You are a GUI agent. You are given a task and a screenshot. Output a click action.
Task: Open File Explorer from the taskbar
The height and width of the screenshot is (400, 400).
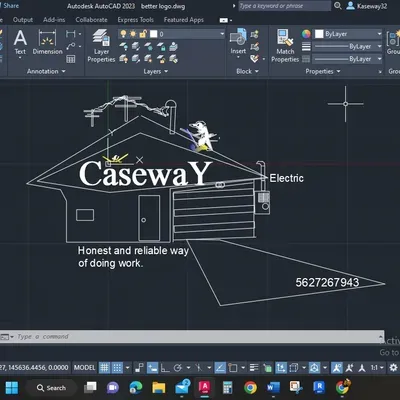[159, 388]
